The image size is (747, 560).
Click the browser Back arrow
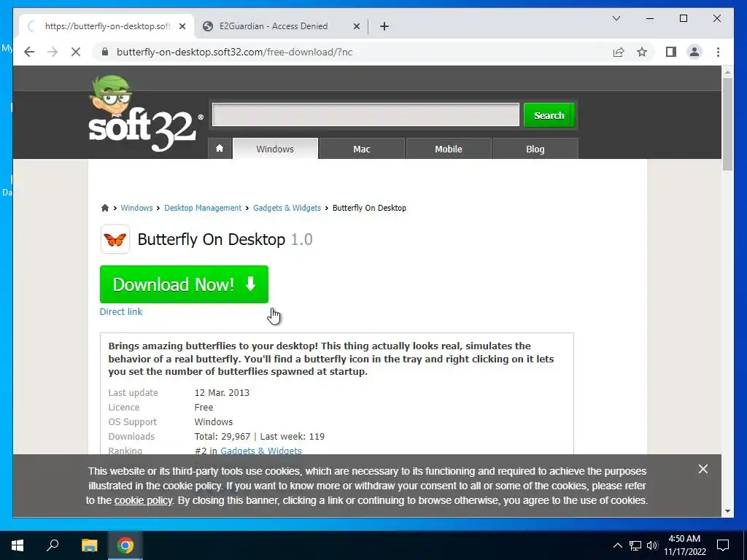click(x=29, y=52)
